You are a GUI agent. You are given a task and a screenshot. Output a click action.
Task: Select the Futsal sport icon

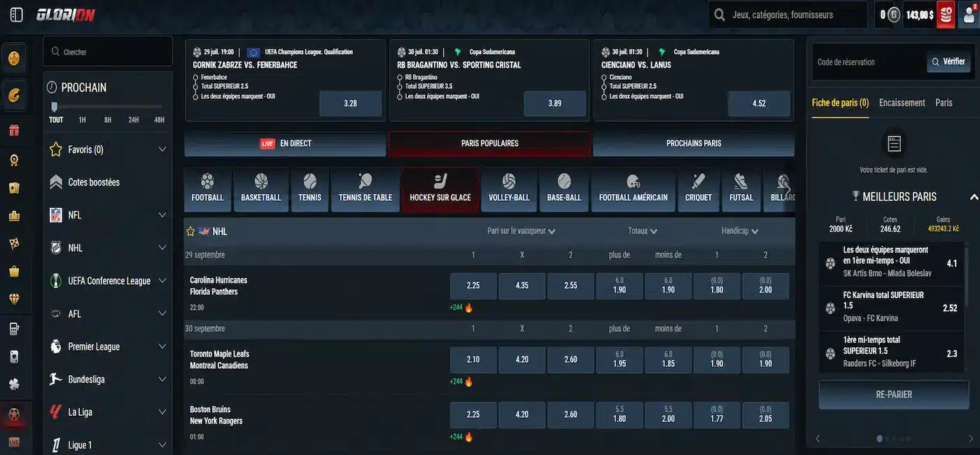[x=741, y=189]
